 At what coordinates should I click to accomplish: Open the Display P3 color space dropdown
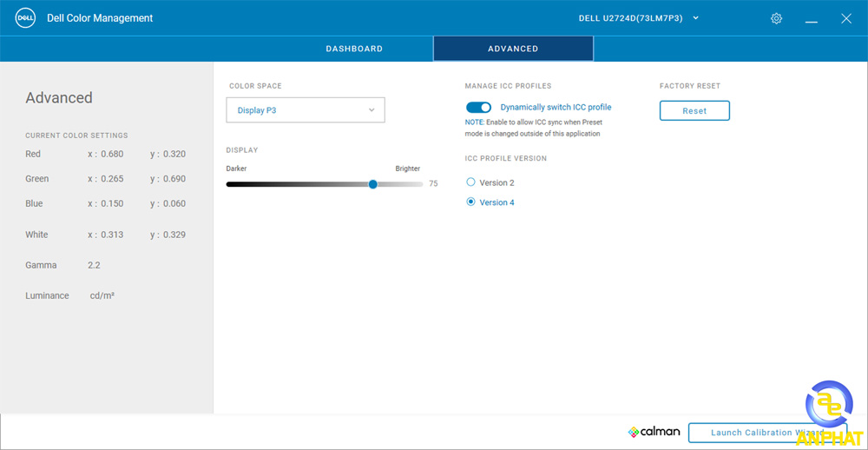306,110
